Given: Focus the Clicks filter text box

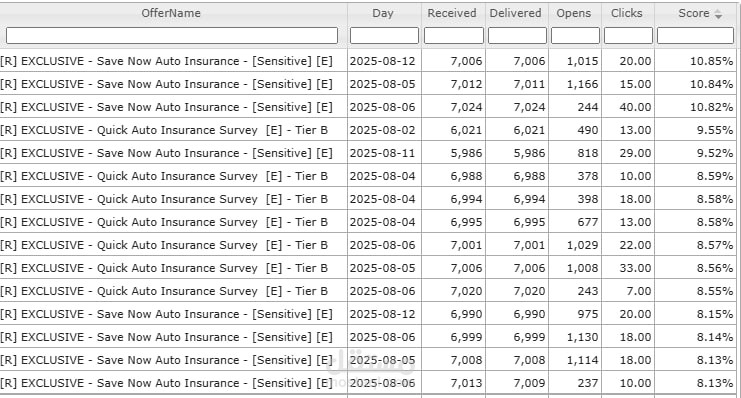Looking at the screenshot, I should click(x=628, y=35).
